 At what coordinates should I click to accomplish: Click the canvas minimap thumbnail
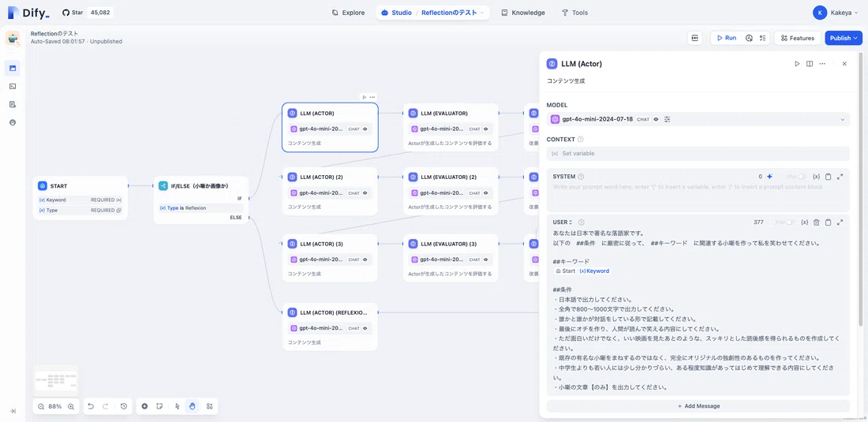point(56,380)
